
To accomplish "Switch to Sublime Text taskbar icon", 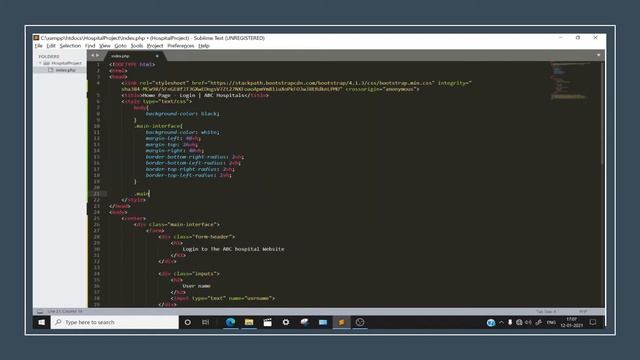I will coord(341,322).
